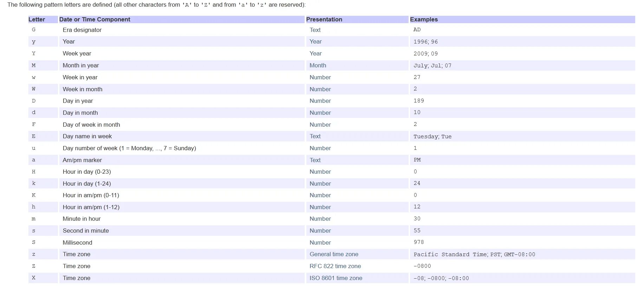Select the Second in minute cell

tap(182, 231)
